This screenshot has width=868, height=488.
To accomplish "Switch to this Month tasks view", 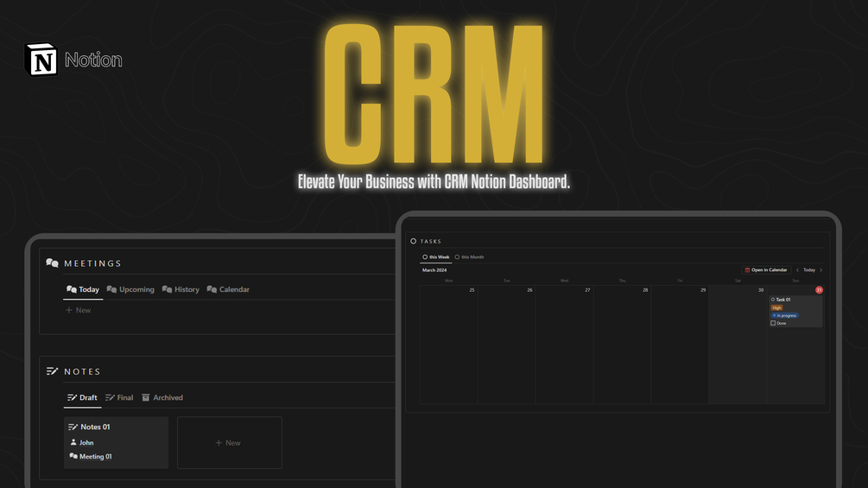I will [470, 257].
